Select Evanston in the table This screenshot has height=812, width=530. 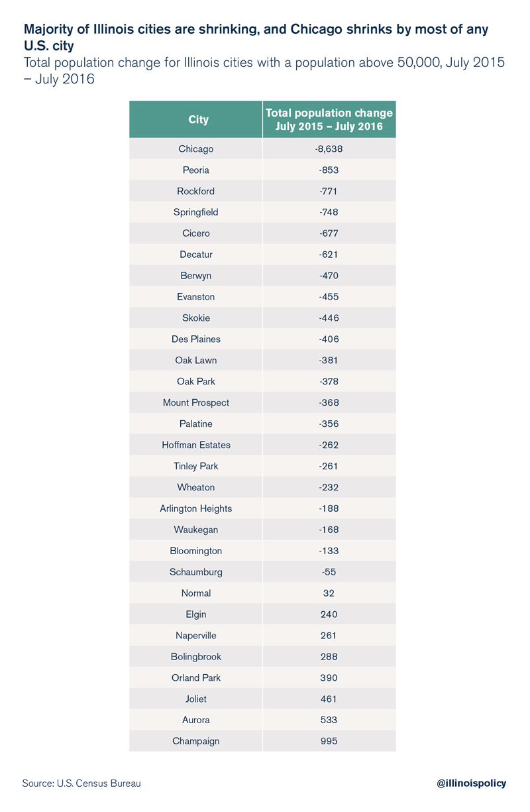tap(196, 297)
